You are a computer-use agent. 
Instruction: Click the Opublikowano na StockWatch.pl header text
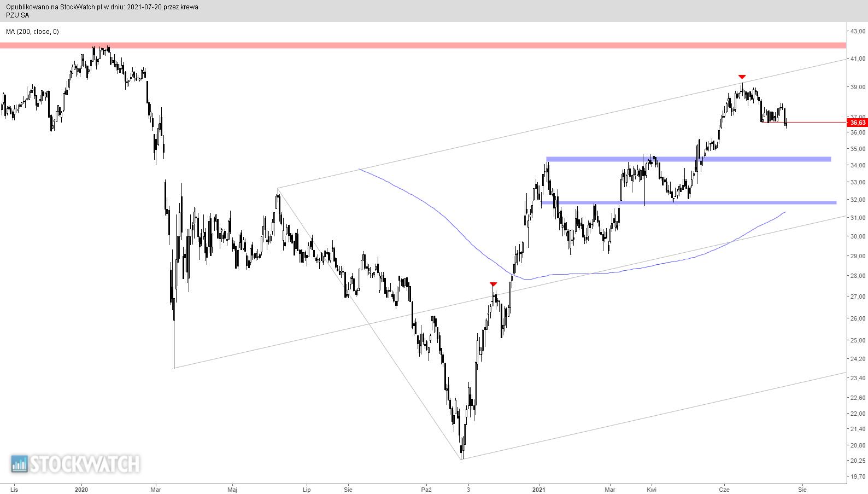102,7
